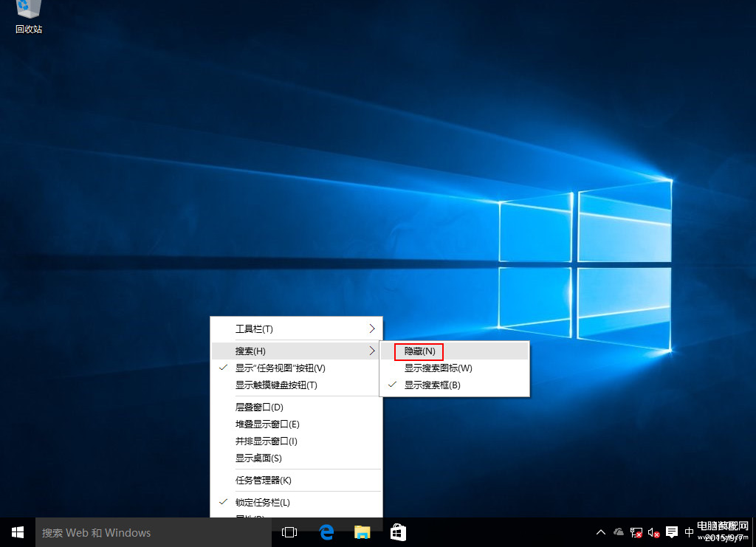Open File Explorer from the taskbar
The width and height of the screenshot is (756, 547).
362,532
